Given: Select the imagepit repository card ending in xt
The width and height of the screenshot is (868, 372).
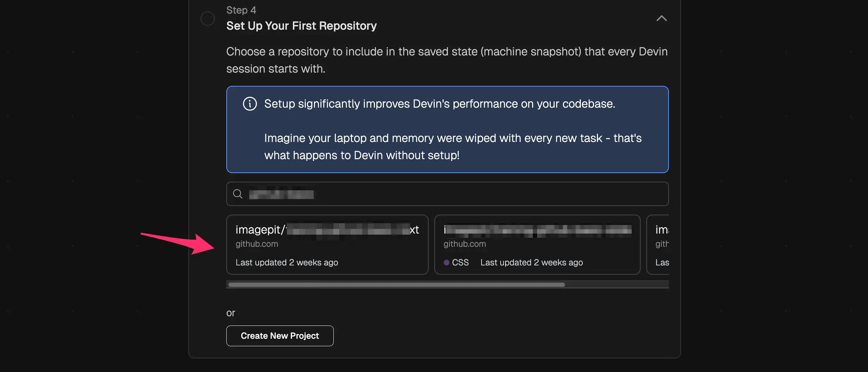Looking at the screenshot, I should pos(327,245).
